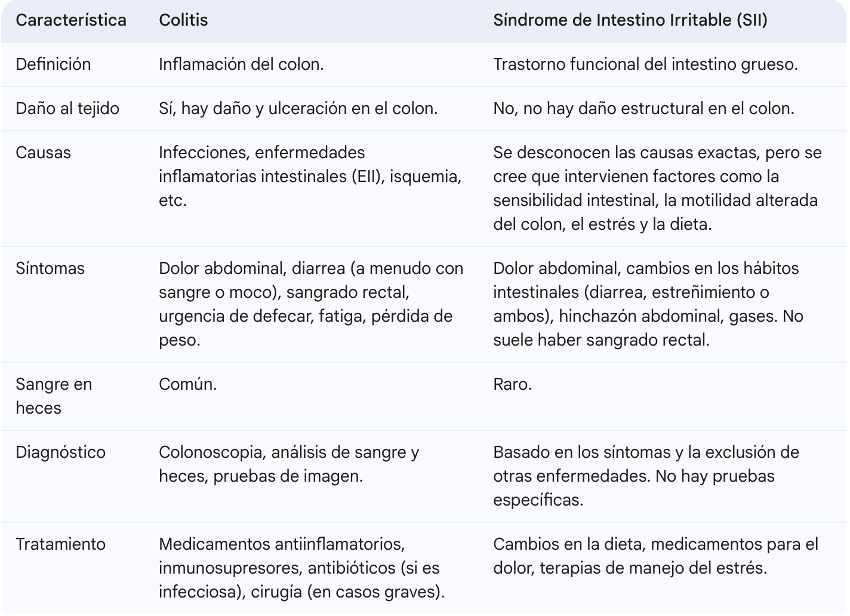Image resolution: width=850 pixels, height=616 pixels.
Task: Select the "Síndrome de Intestino Irritable (SII)" header
Action: [x=630, y=20]
